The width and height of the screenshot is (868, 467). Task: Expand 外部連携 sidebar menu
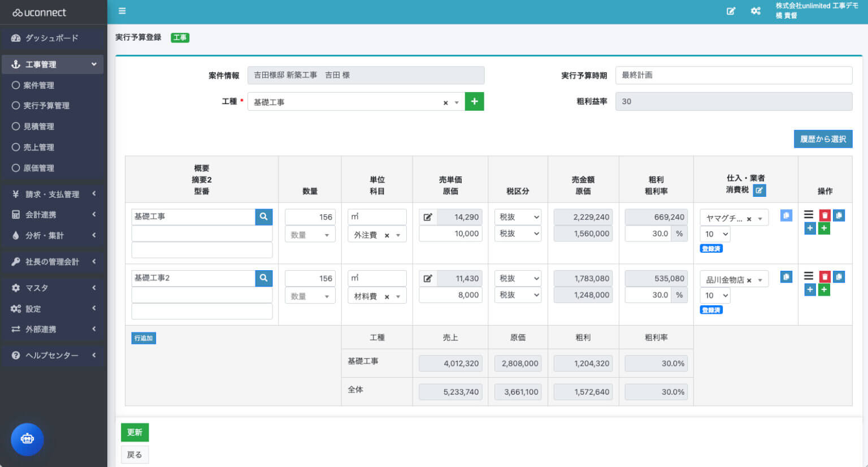point(53,329)
